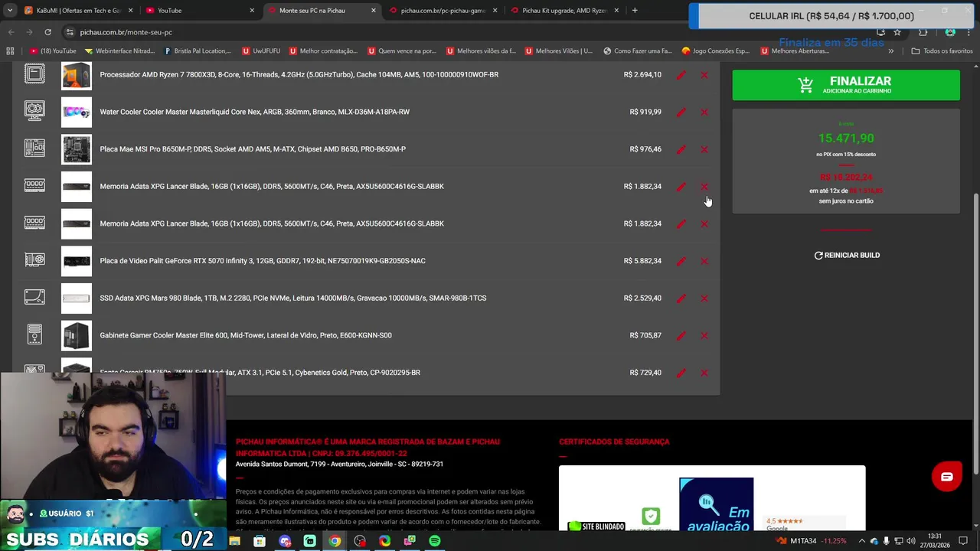Open the Todos os favoritos folder
Screen dimensions: 980x551
[x=942, y=51]
